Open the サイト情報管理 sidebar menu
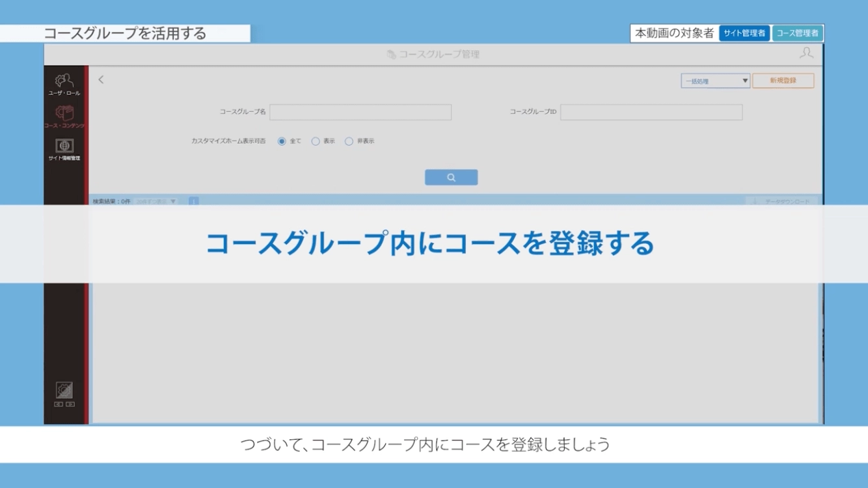Image resolution: width=868 pixels, height=488 pixels. 64,150
